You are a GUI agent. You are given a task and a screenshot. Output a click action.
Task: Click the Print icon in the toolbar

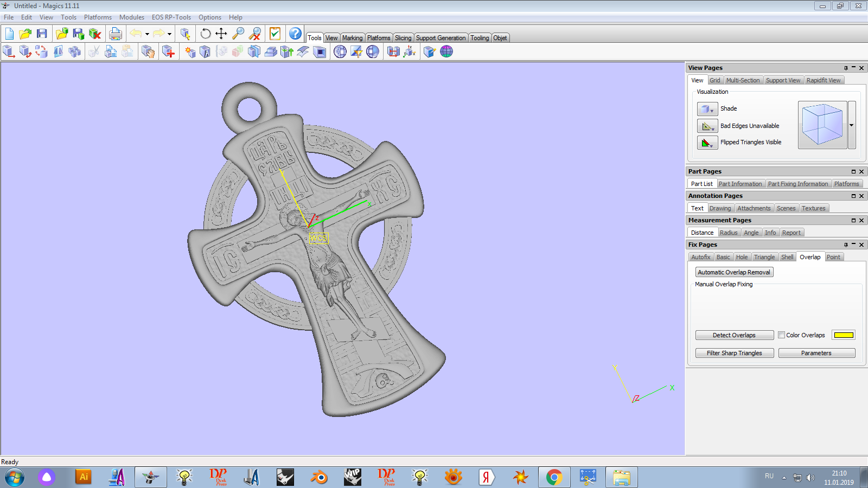click(115, 34)
